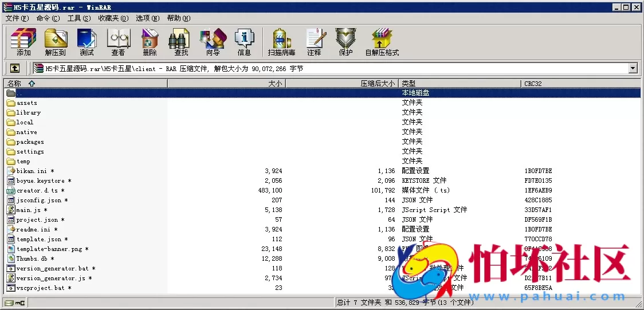Select the vscproject.bat file name
The height and width of the screenshot is (310, 644).
pos(44,288)
